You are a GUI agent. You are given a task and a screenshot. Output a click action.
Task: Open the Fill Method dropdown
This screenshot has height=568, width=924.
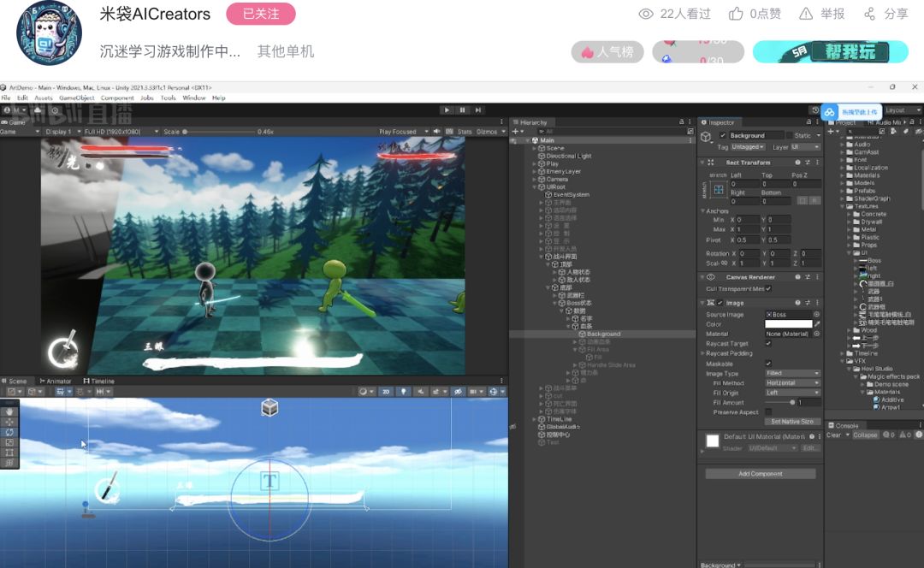click(792, 383)
